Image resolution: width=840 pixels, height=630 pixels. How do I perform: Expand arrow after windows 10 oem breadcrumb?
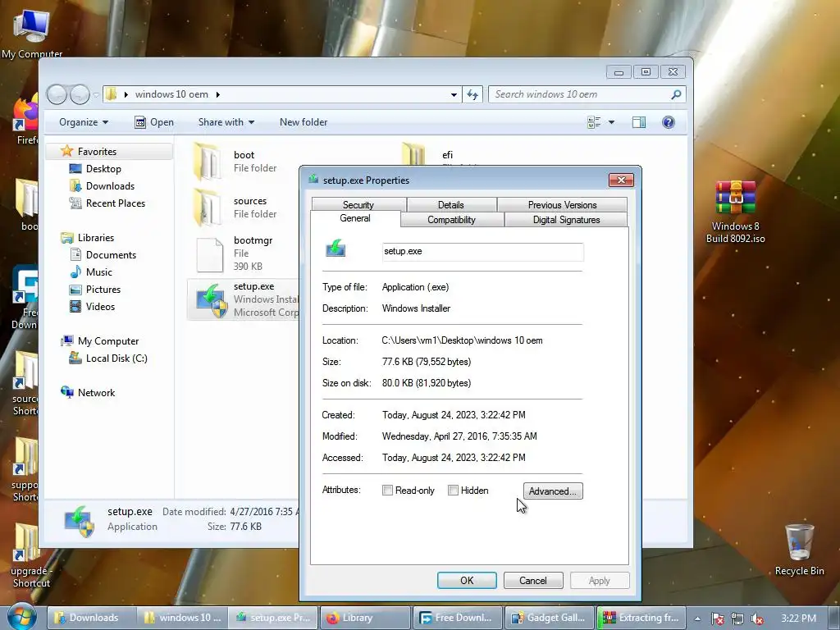(218, 94)
